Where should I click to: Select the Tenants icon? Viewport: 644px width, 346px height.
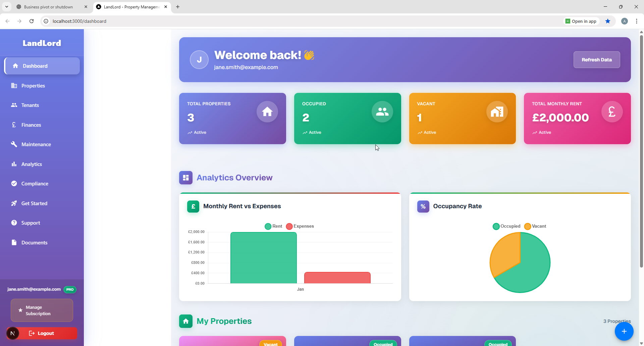click(14, 105)
